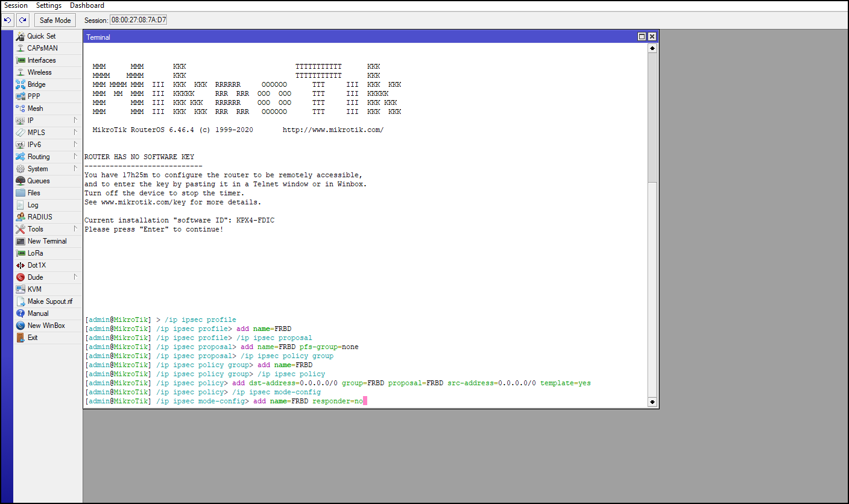Image resolution: width=849 pixels, height=504 pixels.
Task: Enable Safe Mode
Action: (55, 20)
